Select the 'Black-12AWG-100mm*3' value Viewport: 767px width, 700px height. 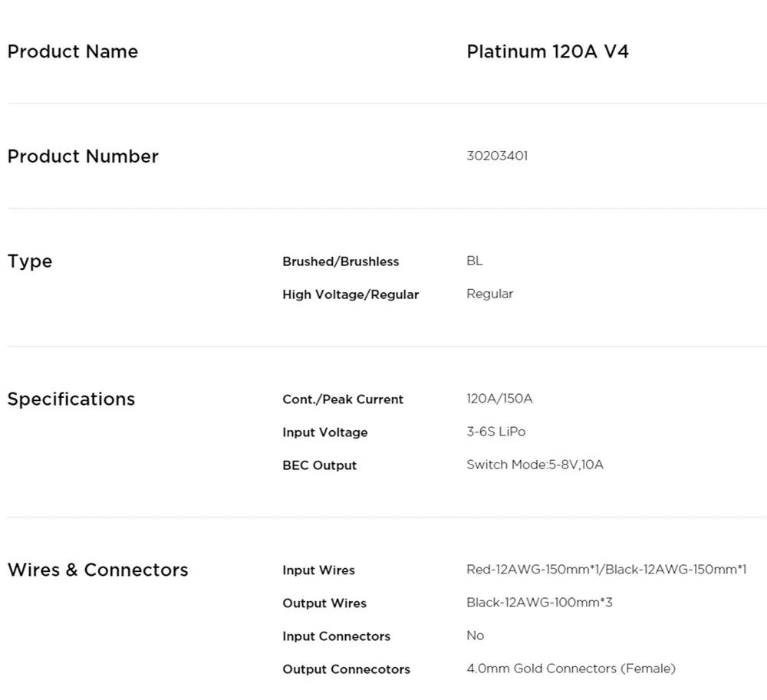[x=539, y=602]
